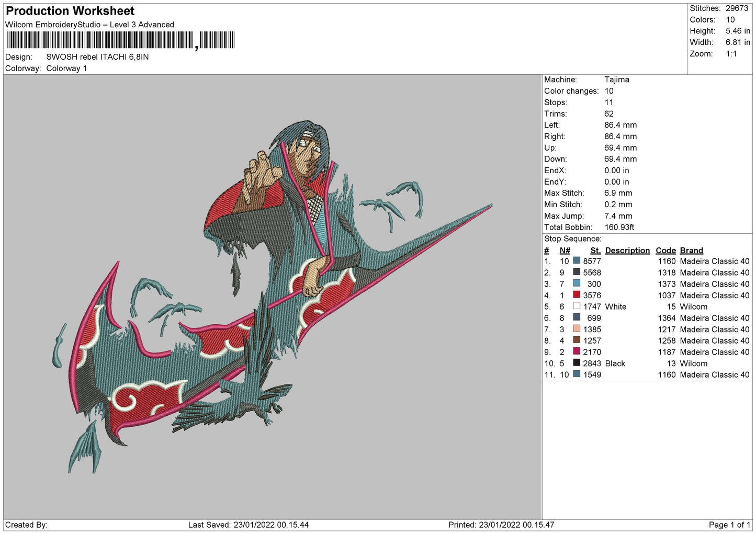Image resolution: width=756 pixels, height=534 pixels.
Task: Click the N# column header
Action: 565,251
